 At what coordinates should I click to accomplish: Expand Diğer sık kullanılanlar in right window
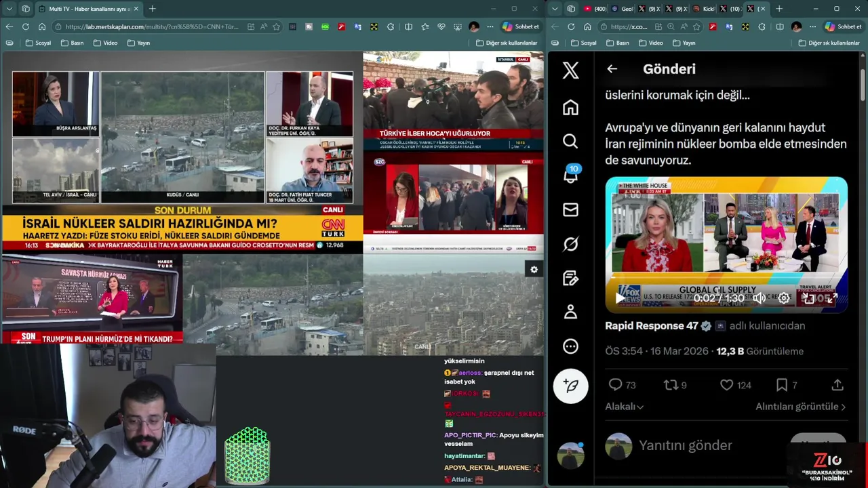pos(830,43)
